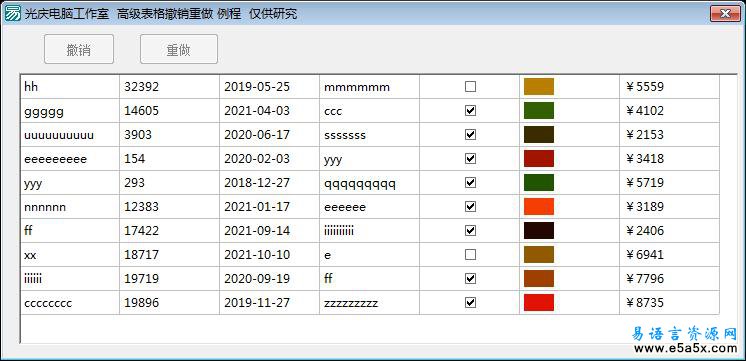
Task: Select the brown swatch in the 18717 row
Action: pyautogui.click(x=539, y=254)
